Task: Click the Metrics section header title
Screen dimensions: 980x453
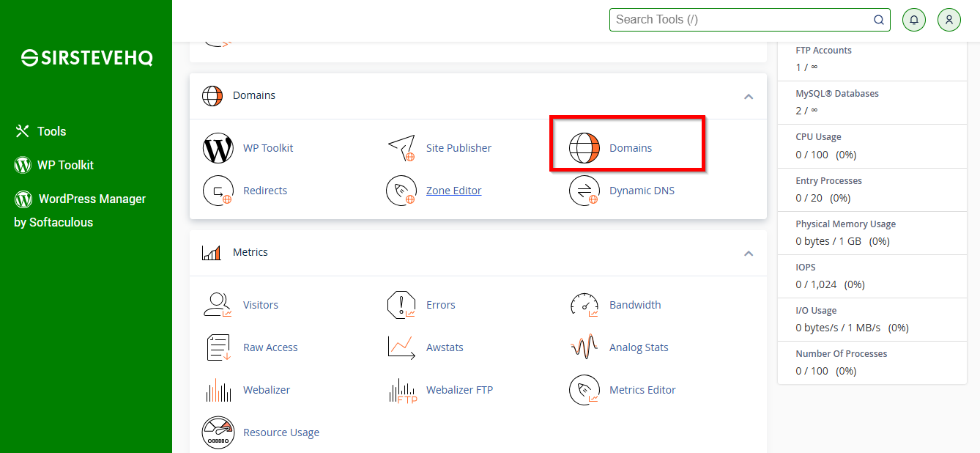Action: (250, 252)
